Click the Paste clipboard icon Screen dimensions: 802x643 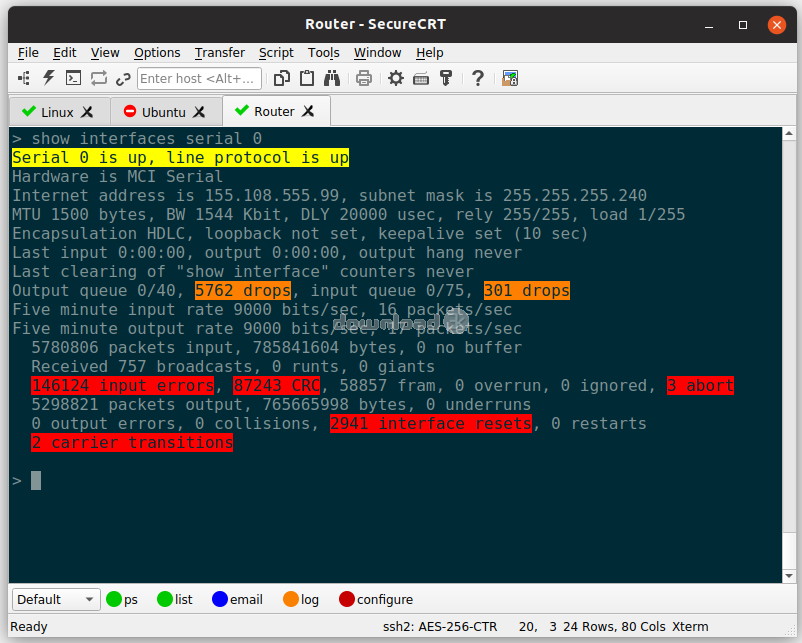(307, 78)
